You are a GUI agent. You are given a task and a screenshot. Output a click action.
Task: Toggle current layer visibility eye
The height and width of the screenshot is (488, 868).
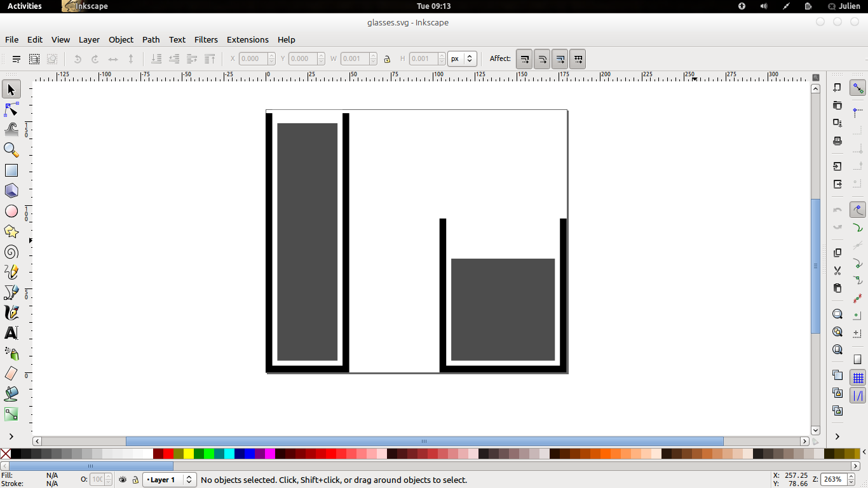[x=123, y=480]
